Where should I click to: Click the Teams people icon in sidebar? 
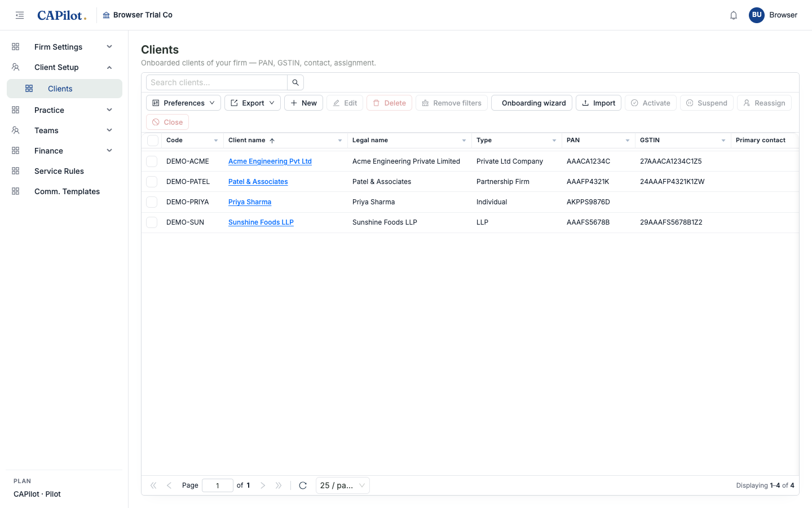click(16, 130)
